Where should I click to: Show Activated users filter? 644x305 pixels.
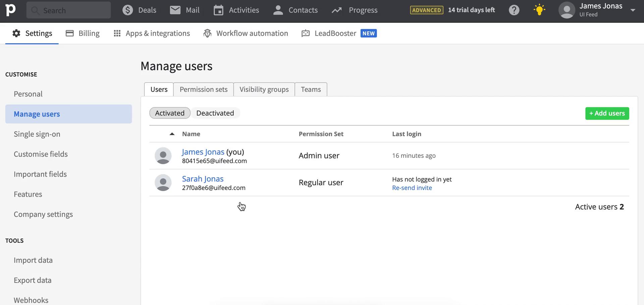click(170, 113)
